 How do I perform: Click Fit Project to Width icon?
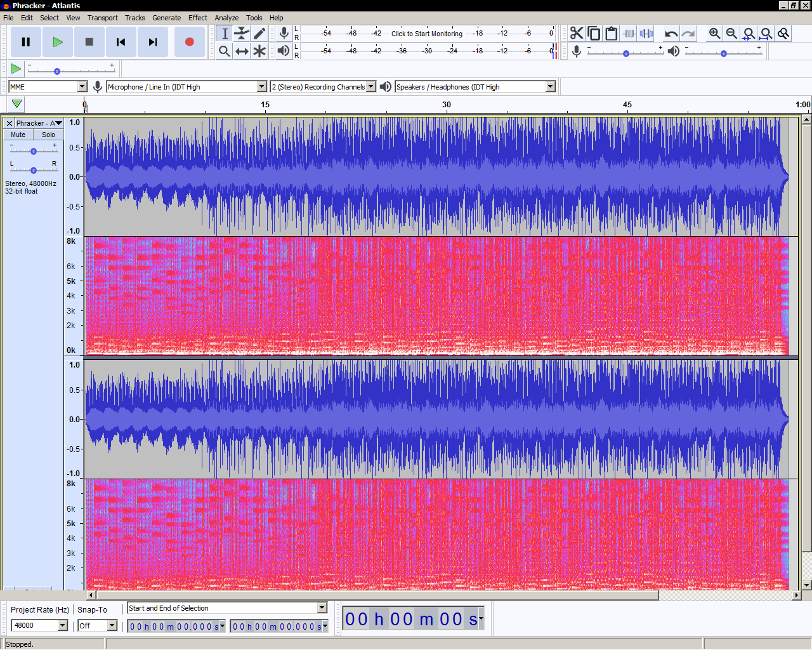click(766, 34)
